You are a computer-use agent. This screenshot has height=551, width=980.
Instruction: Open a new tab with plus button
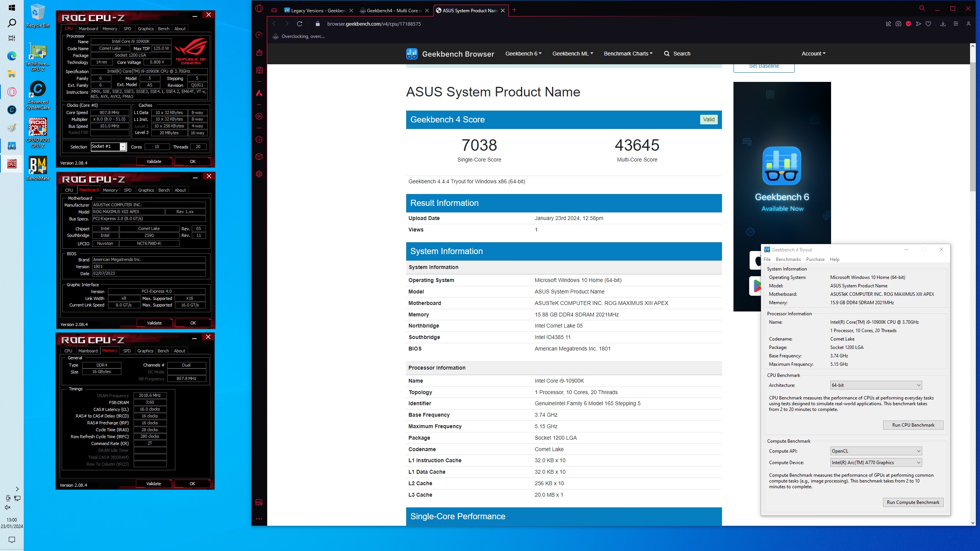(514, 10)
